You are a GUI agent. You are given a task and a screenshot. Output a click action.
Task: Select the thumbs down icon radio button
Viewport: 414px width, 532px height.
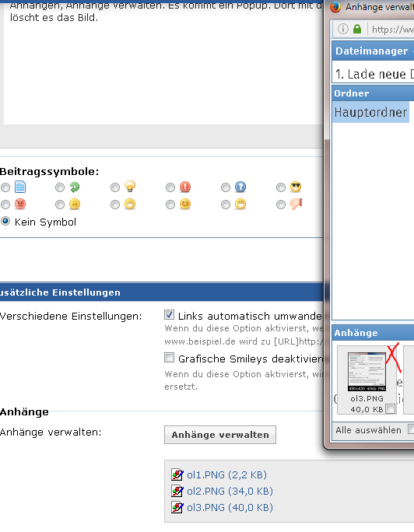[281, 205]
